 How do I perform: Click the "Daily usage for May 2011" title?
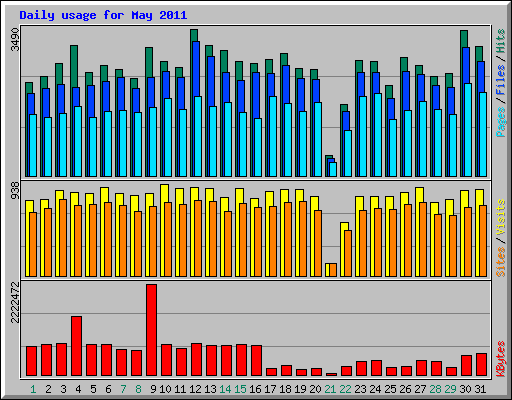pos(103,15)
